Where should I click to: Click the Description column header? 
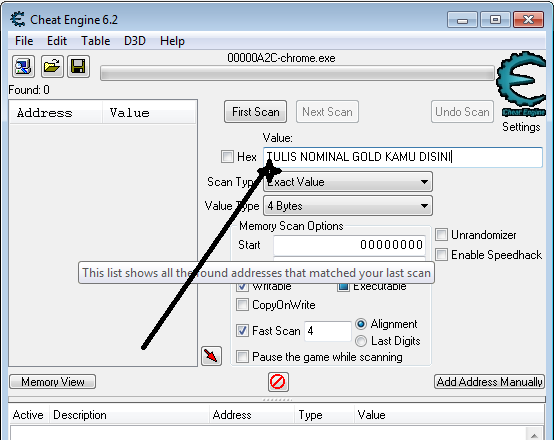[129, 415]
